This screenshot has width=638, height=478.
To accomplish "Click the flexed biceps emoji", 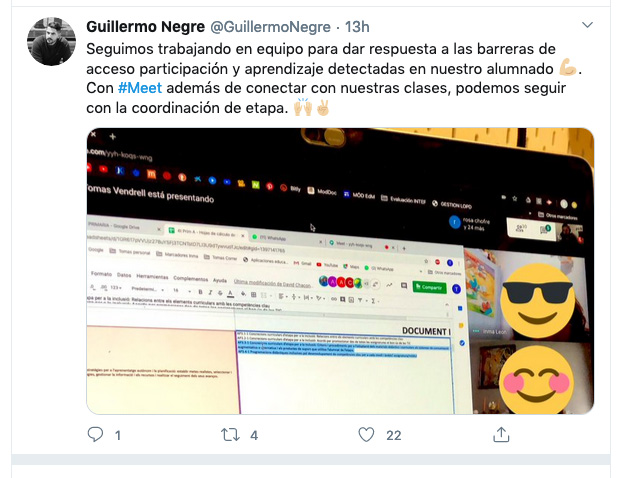I will point(568,68).
